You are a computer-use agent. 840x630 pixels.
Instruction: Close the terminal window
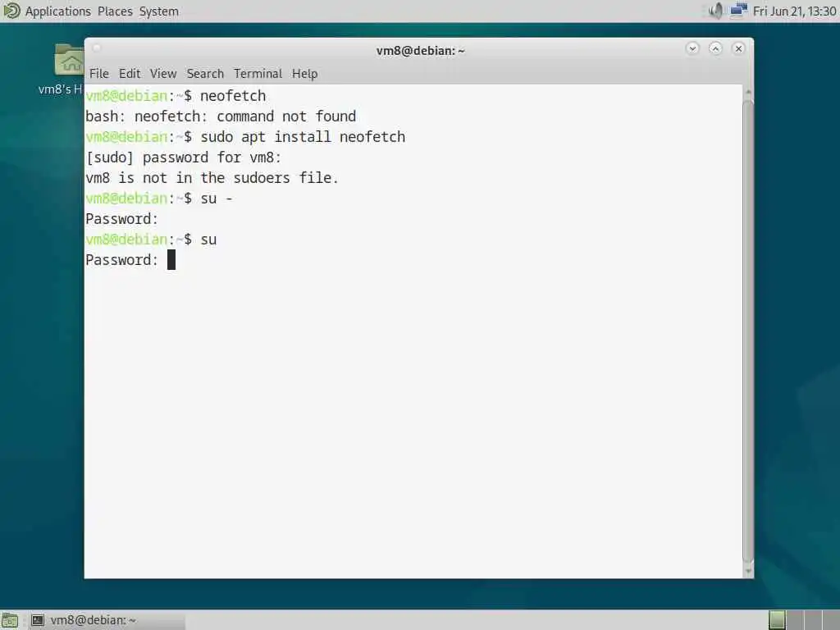click(738, 48)
